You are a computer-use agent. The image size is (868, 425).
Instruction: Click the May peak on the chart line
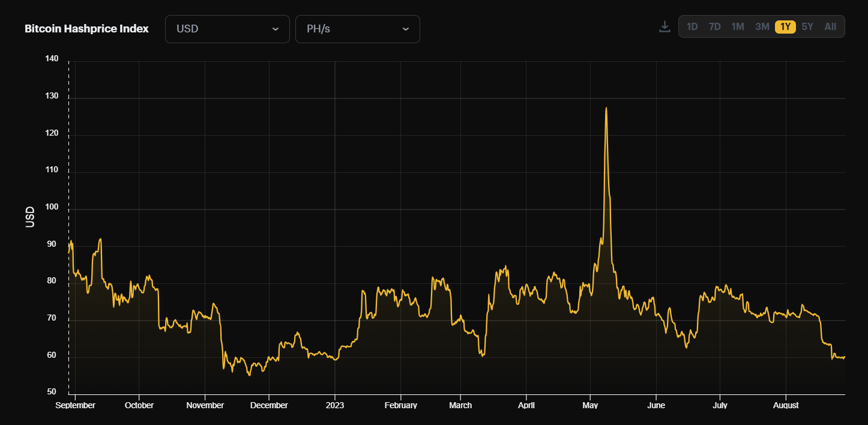(x=606, y=108)
